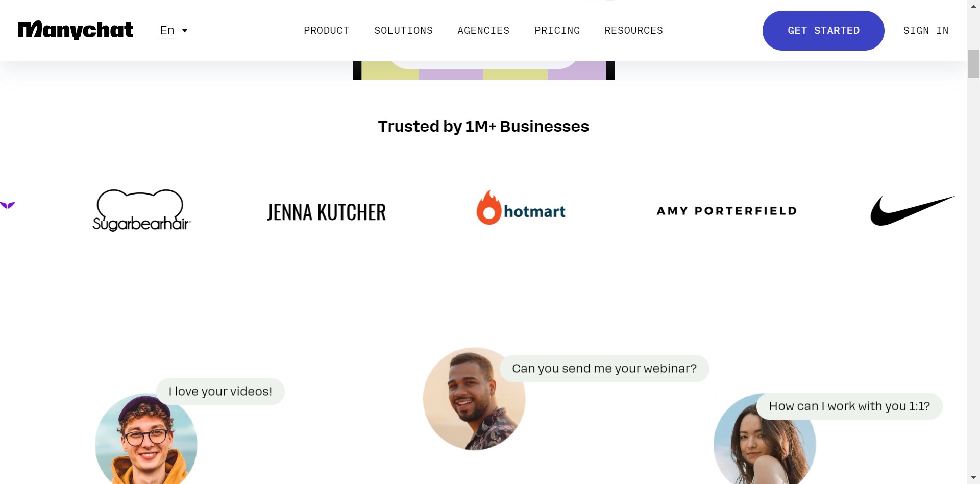Open the Agencies menu item
Image resolution: width=980 pixels, height=484 pixels.
pyautogui.click(x=483, y=31)
